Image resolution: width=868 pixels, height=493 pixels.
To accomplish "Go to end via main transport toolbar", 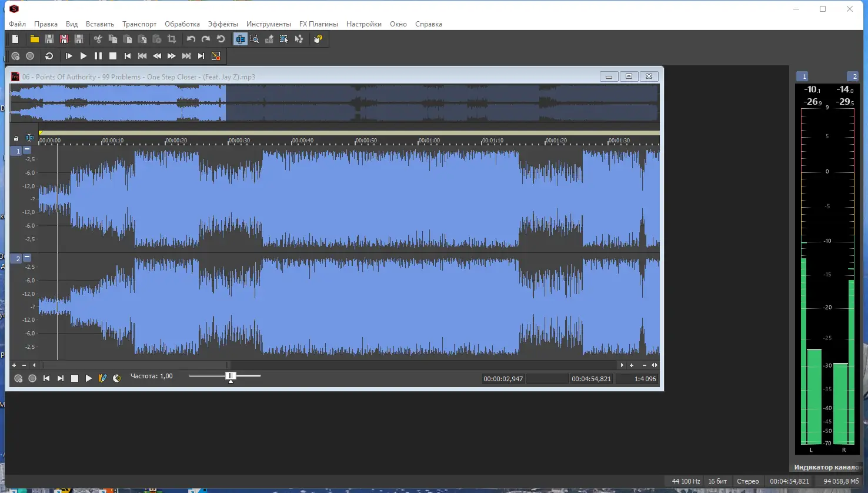I will [x=201, y=56].
